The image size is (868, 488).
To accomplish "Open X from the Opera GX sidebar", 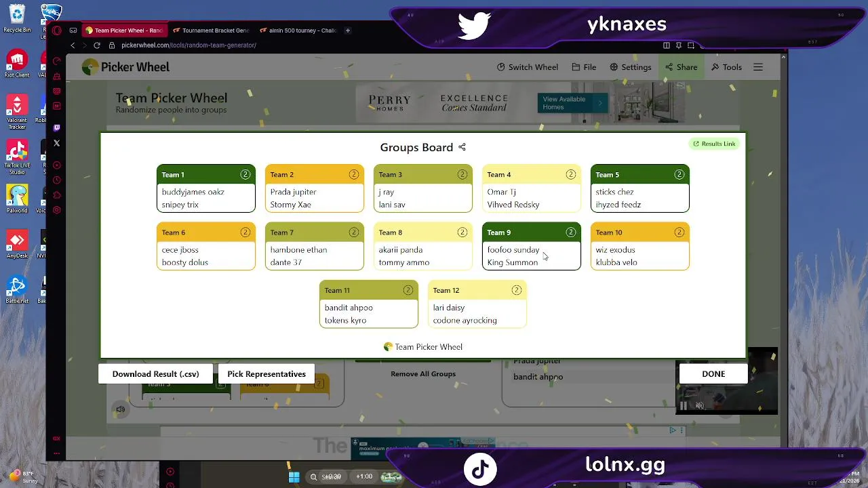I will tap(57, 143).
